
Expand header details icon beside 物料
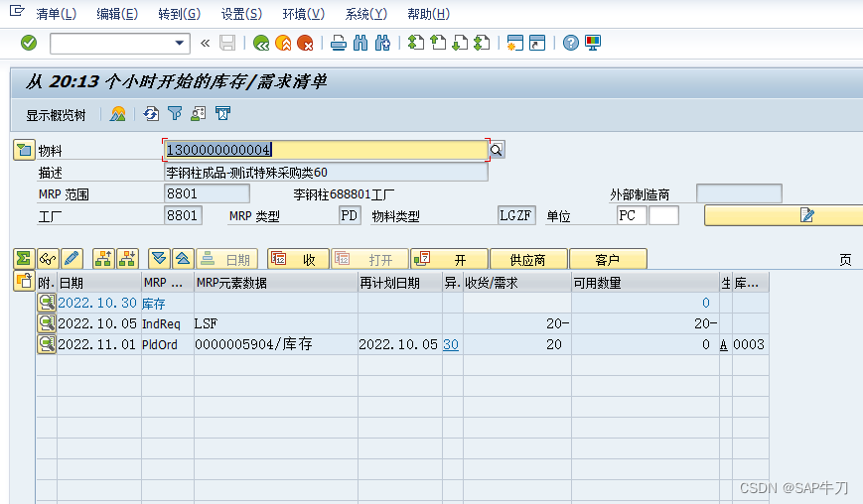24,150
